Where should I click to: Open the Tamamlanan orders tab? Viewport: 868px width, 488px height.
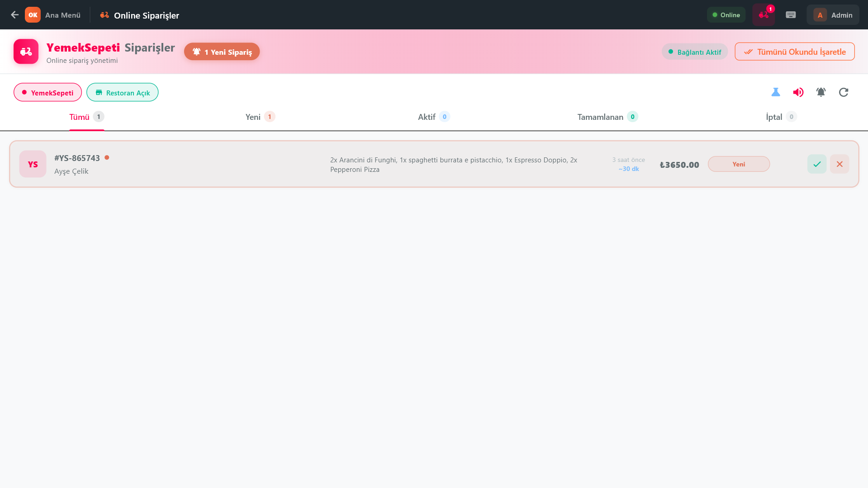coord(607,117)
